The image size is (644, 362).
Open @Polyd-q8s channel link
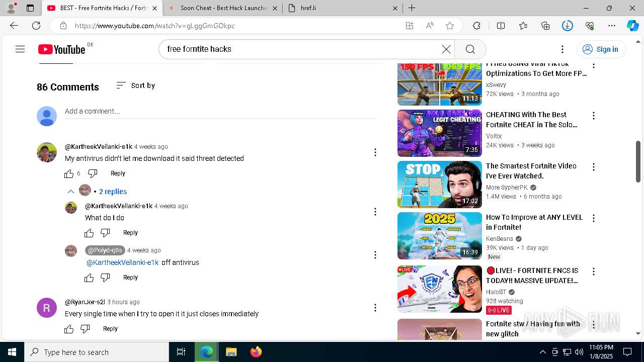(105, 250)
